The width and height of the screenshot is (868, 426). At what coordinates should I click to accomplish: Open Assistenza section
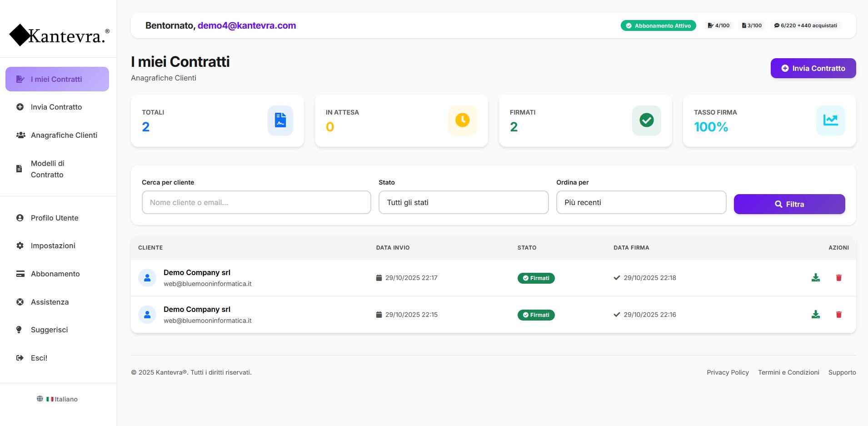(x=57, y=302)
